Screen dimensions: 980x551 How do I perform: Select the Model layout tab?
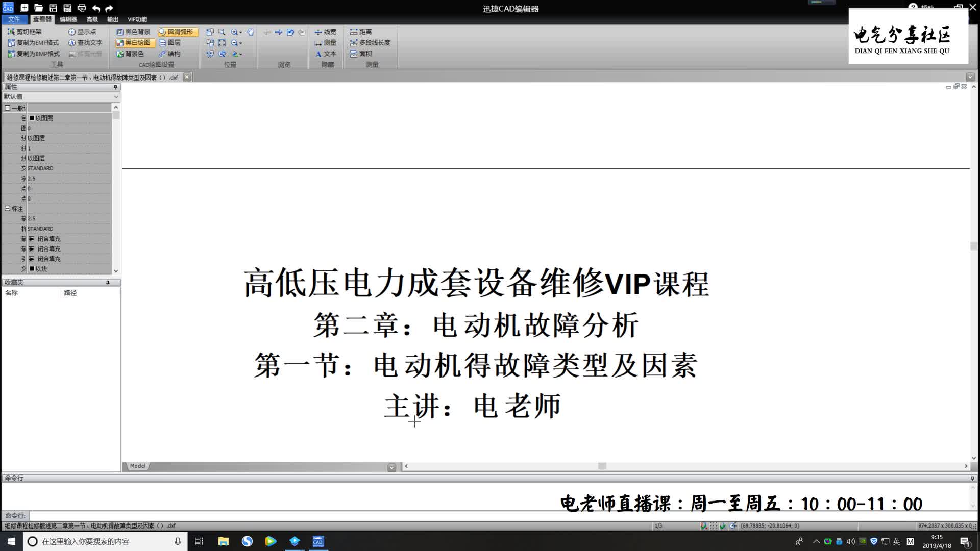(137, 466)
